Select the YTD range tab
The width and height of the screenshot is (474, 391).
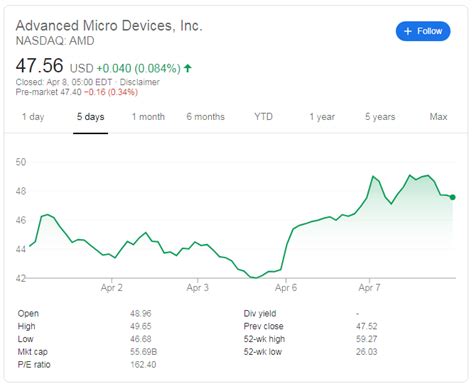(263, 117)
